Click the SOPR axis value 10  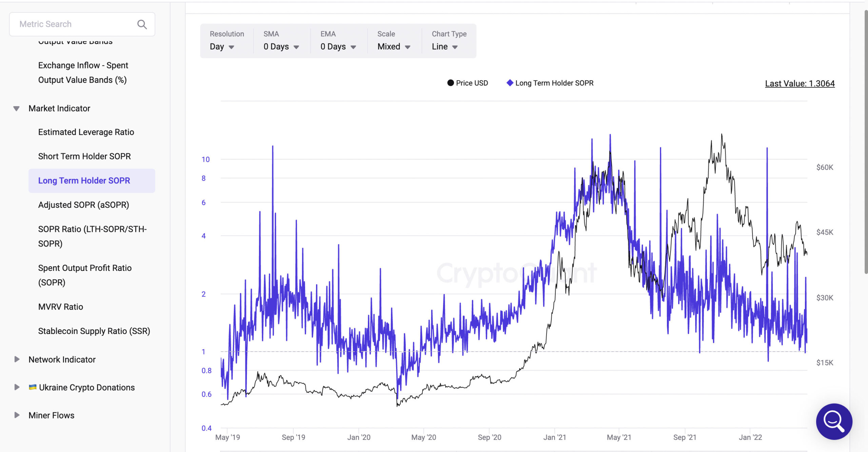click(x=205, y=159)
